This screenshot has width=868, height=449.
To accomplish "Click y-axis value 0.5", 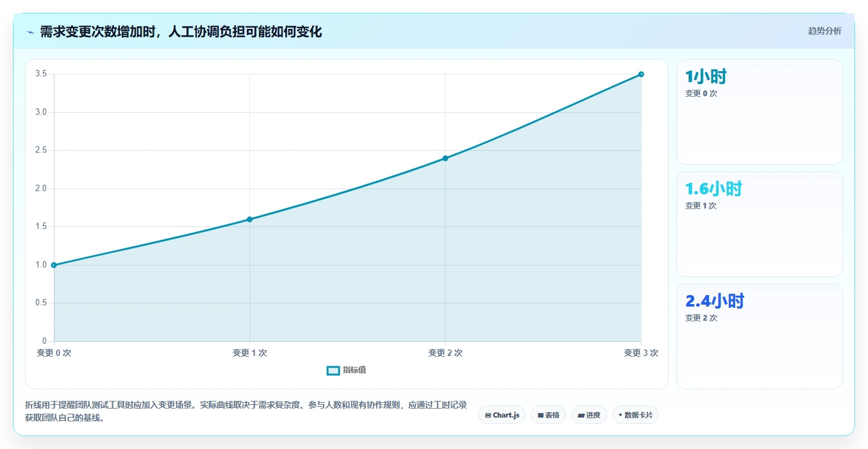I will coord(41,303).
